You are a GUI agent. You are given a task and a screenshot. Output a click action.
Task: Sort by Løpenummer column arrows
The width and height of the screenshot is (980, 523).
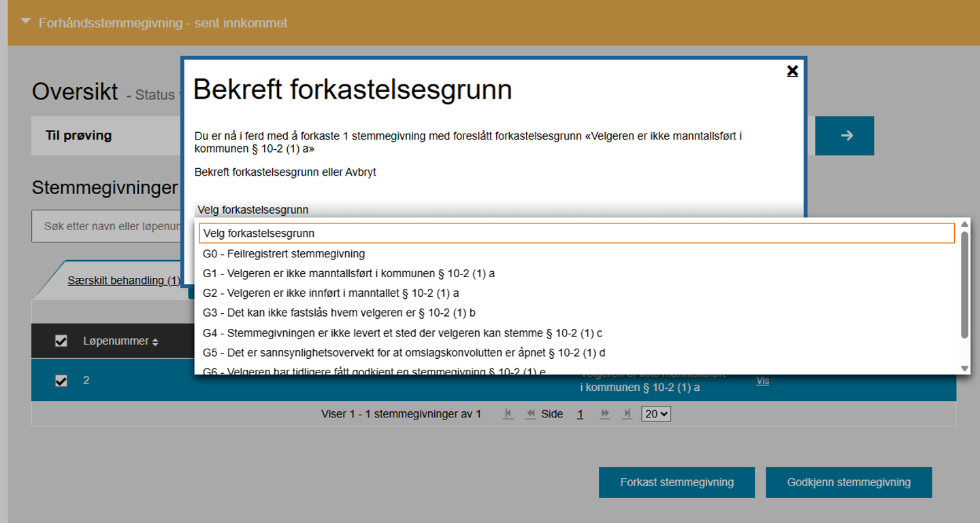[x=155, y=342]
